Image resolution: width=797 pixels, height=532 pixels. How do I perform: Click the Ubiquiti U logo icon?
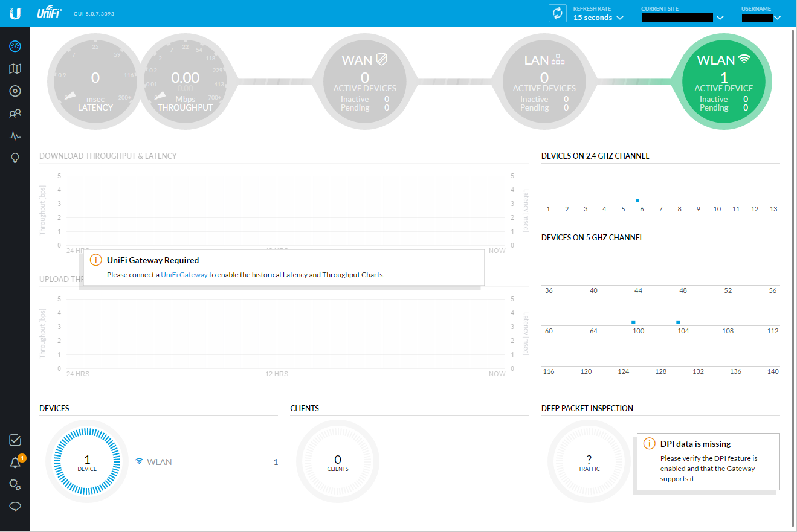15,13
